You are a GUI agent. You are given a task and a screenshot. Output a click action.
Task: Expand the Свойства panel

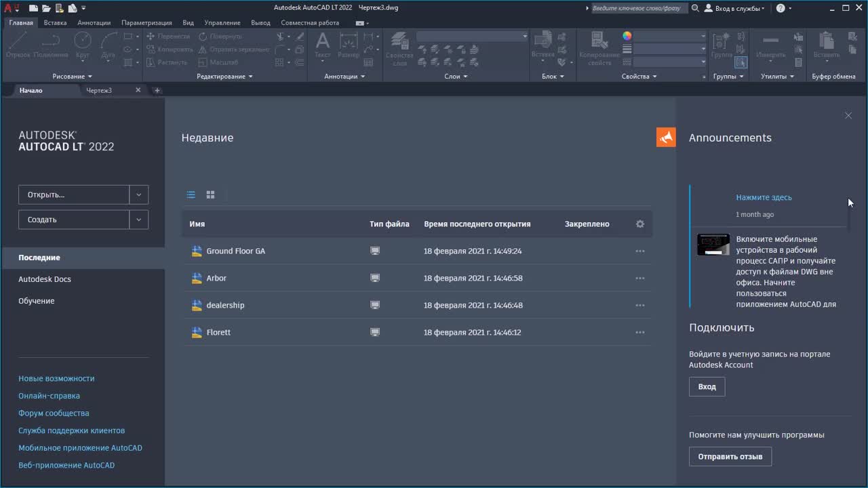pyautogui.click(x=639, y=77)
